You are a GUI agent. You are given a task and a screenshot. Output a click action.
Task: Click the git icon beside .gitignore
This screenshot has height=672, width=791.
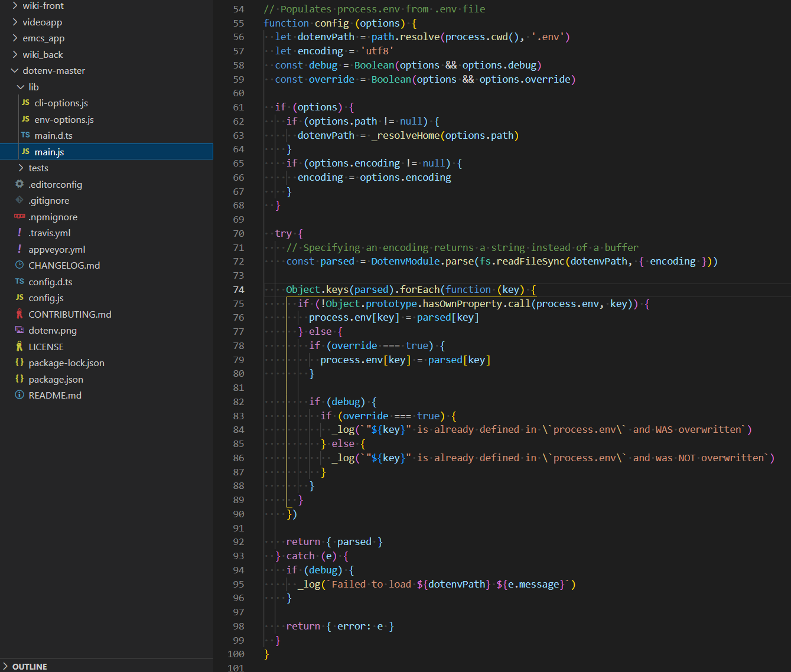(19, 200)
